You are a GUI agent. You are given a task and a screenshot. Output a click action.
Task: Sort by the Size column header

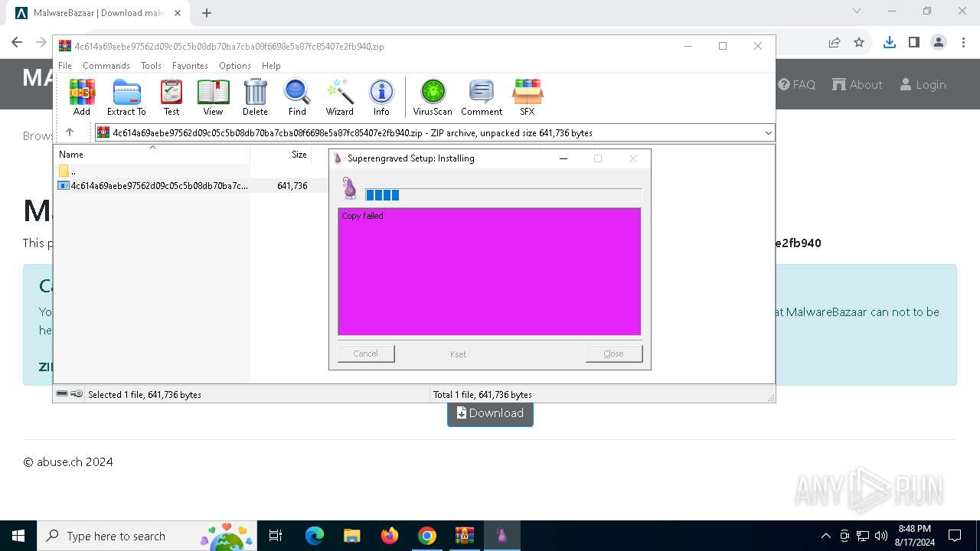coord(281,155)
